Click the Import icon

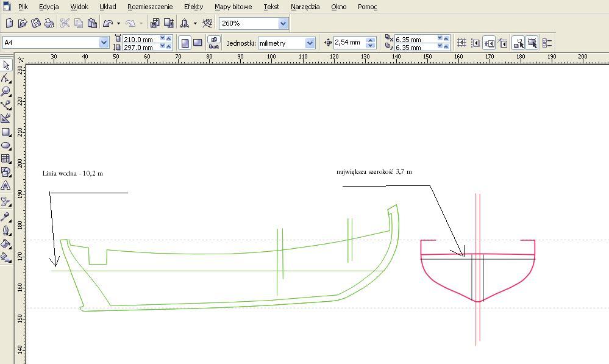tap(154, 23)
